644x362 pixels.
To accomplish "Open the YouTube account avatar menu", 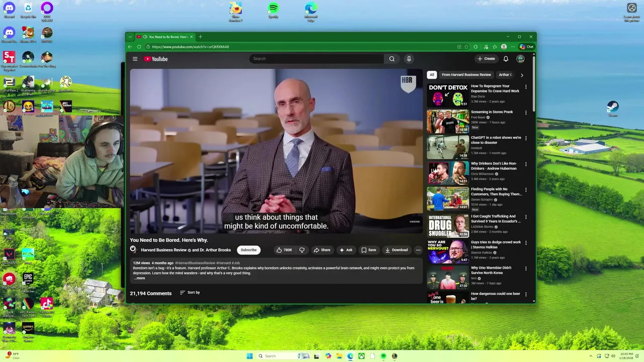I will tap(521, 59).
